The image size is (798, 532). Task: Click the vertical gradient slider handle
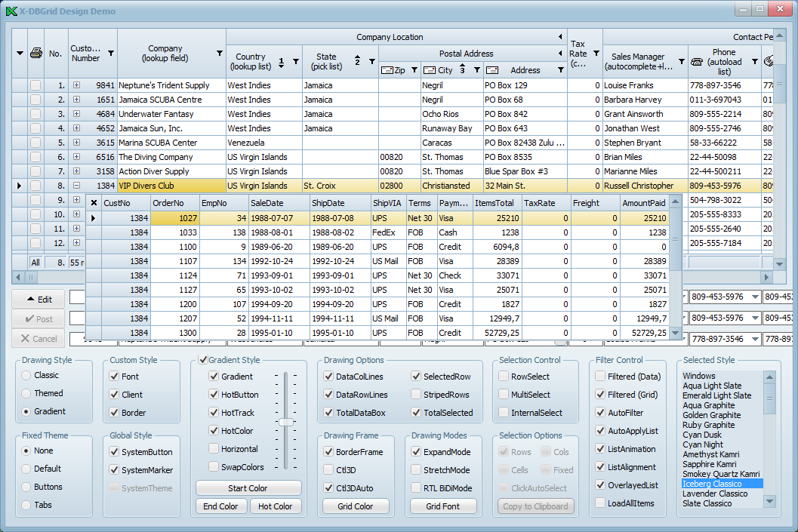[x=285, y=423]
